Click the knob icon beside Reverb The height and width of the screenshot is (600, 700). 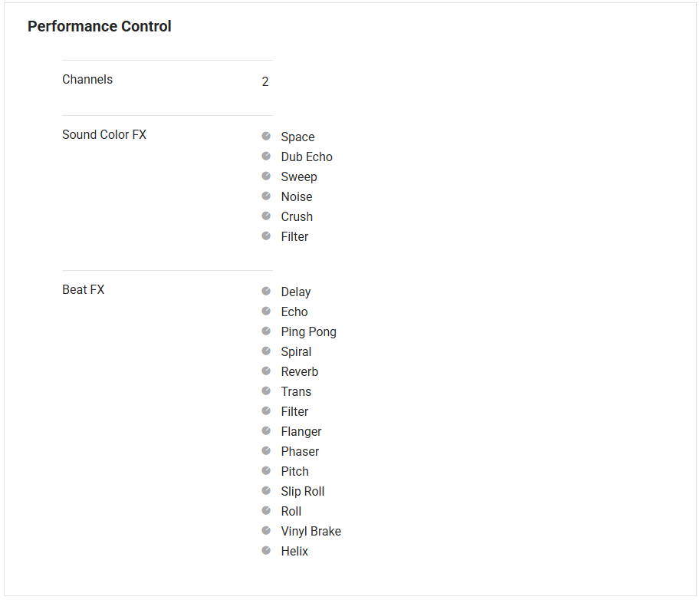266,371
